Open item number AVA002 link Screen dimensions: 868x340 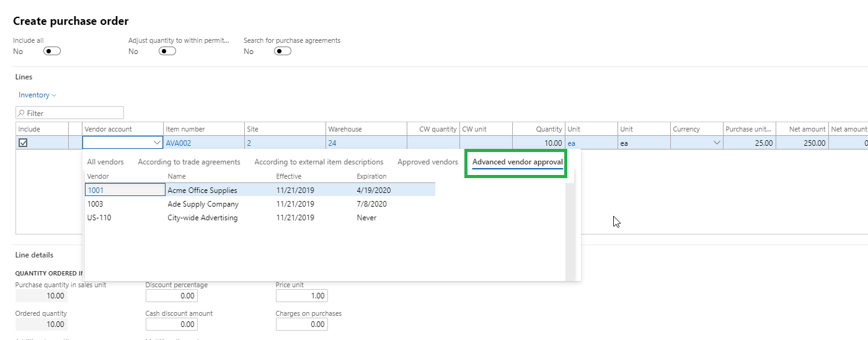click(179, 143)
